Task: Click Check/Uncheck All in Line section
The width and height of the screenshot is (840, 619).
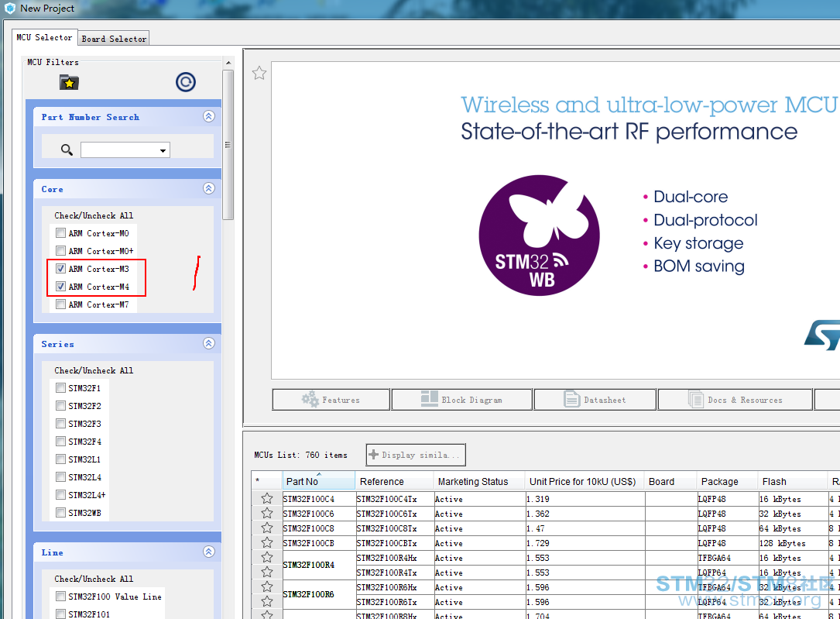Action: pos(94,579)
